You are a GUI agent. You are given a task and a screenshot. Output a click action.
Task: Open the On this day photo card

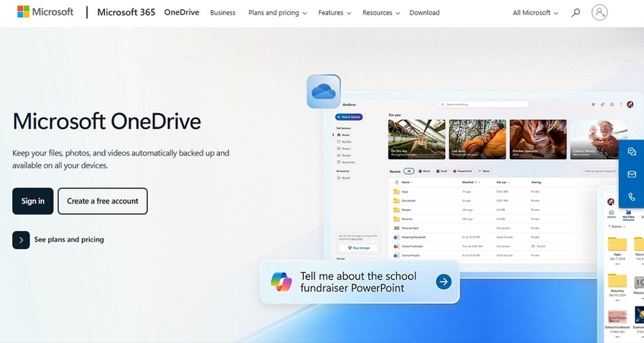pos(416,139)
